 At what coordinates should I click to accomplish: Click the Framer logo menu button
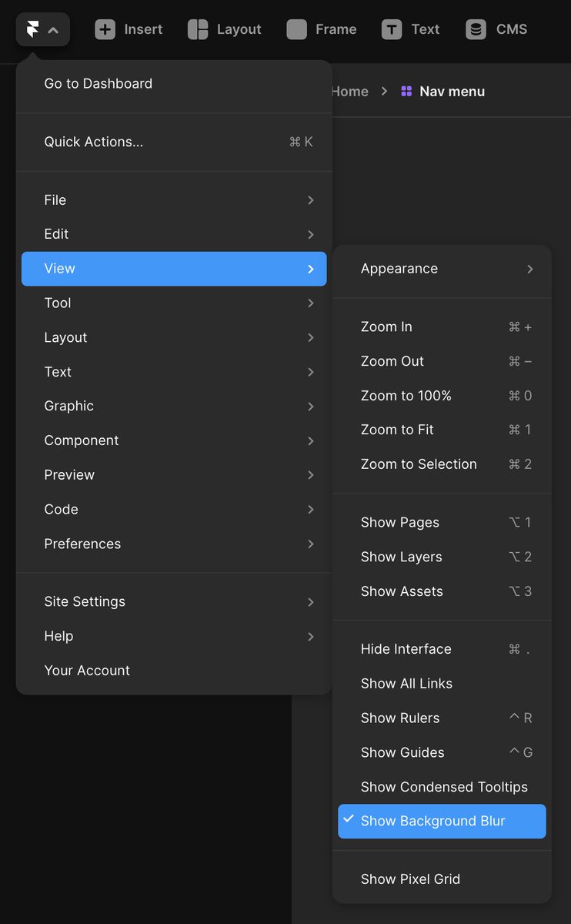(43, 29)
